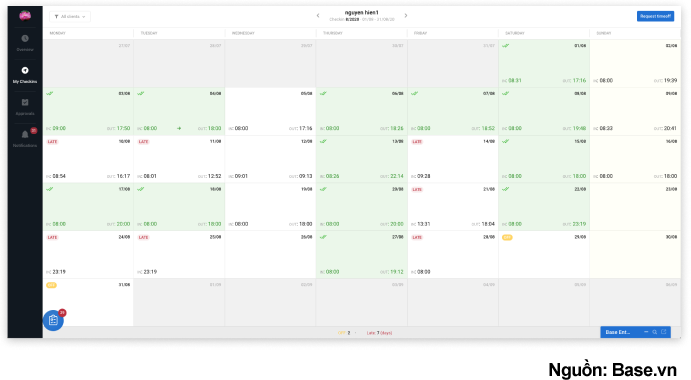Click the THURSDAY column header
Screen dimensions: 691x380
[x=333, y=33]
